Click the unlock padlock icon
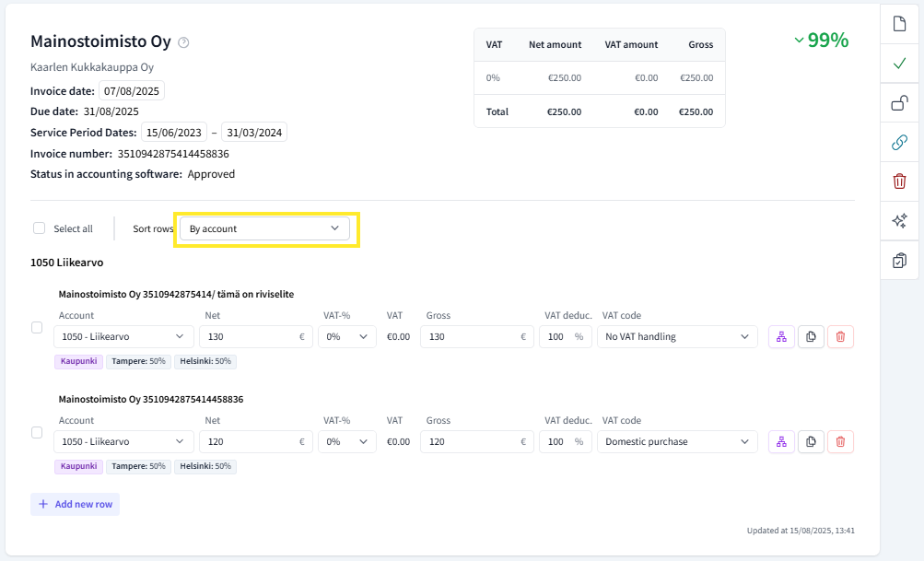Viewport: 924px width, 561px height. pos(899,103)
